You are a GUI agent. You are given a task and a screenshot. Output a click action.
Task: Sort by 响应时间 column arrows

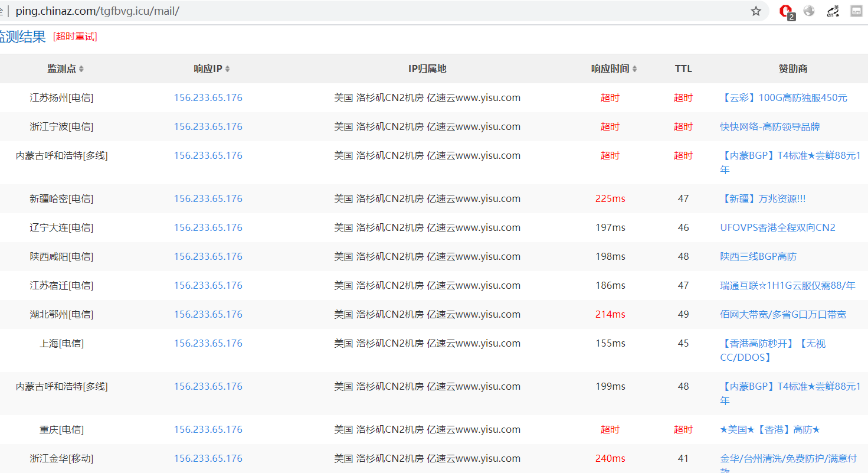634,69
